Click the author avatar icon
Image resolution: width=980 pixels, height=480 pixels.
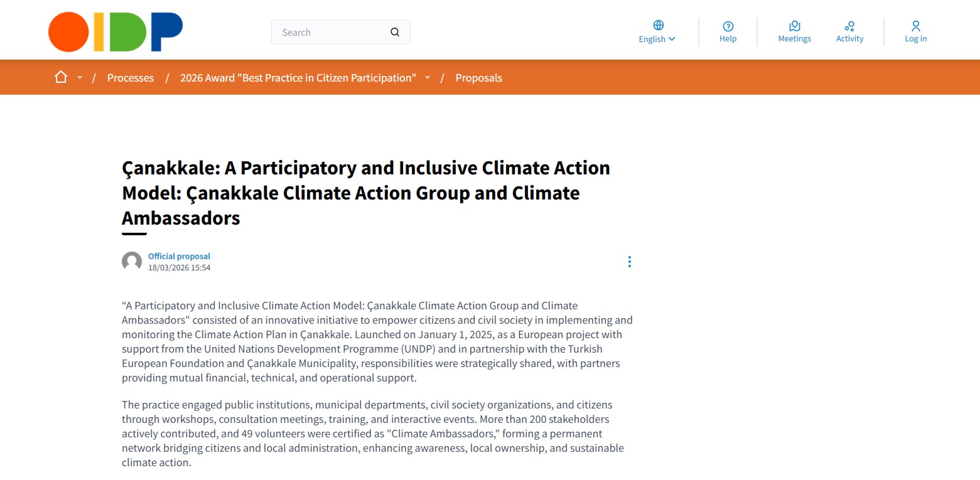click(132, 262)
